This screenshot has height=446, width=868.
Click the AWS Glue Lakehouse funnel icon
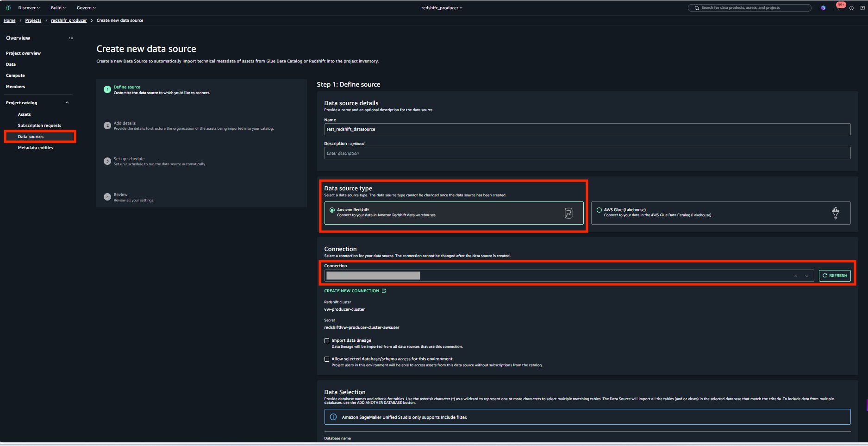pos(836,213)
